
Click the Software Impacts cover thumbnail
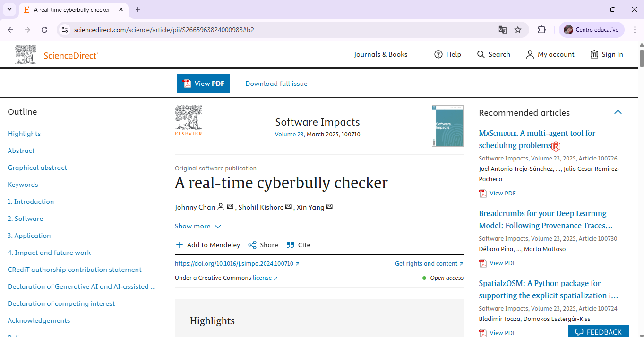click(447, 126)
